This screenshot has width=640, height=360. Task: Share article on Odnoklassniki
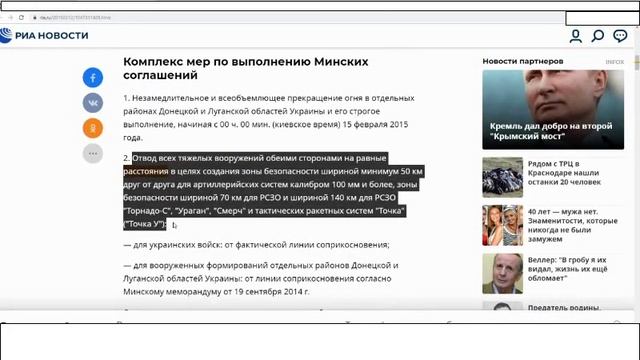coord(93,128)
